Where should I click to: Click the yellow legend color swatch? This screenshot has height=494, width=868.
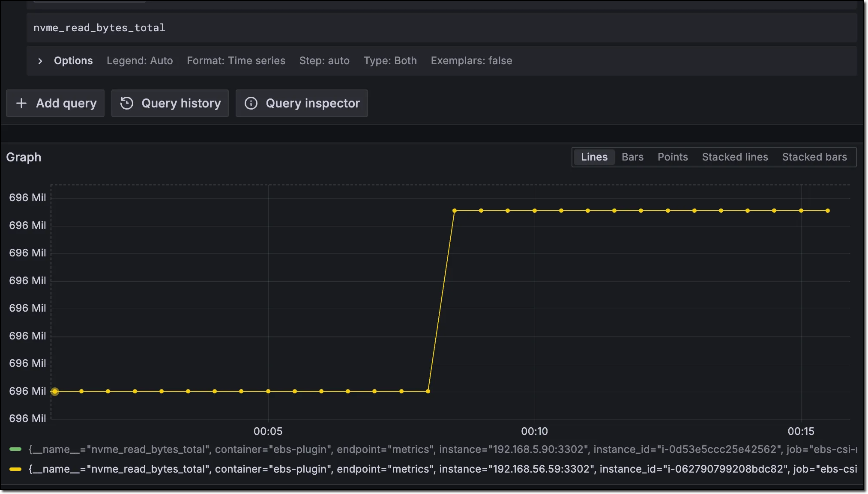(15, 469)
